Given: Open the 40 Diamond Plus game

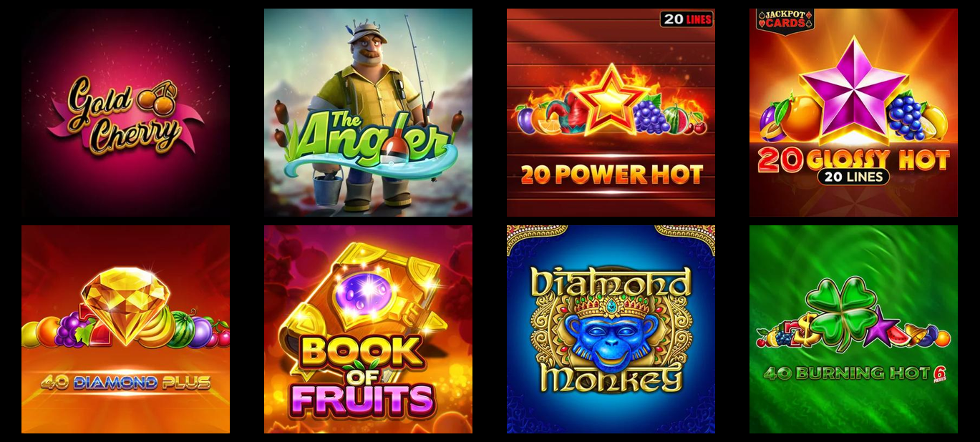Looking at the screenshot, I should coord(125,329).
